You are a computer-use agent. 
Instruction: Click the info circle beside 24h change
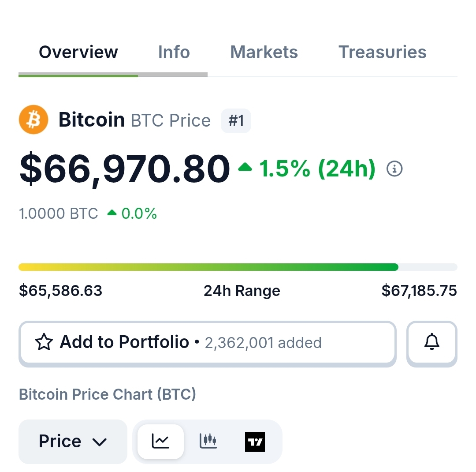click(394, 169)
